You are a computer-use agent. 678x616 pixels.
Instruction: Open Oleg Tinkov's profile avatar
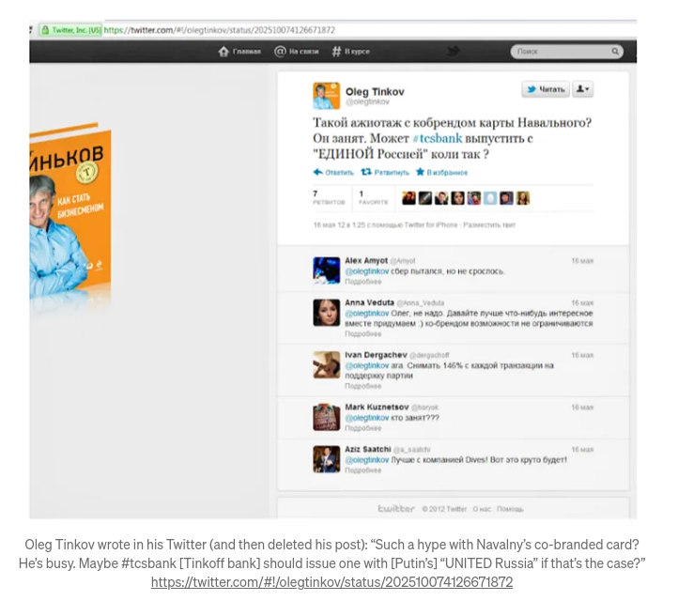pos(327,96)
